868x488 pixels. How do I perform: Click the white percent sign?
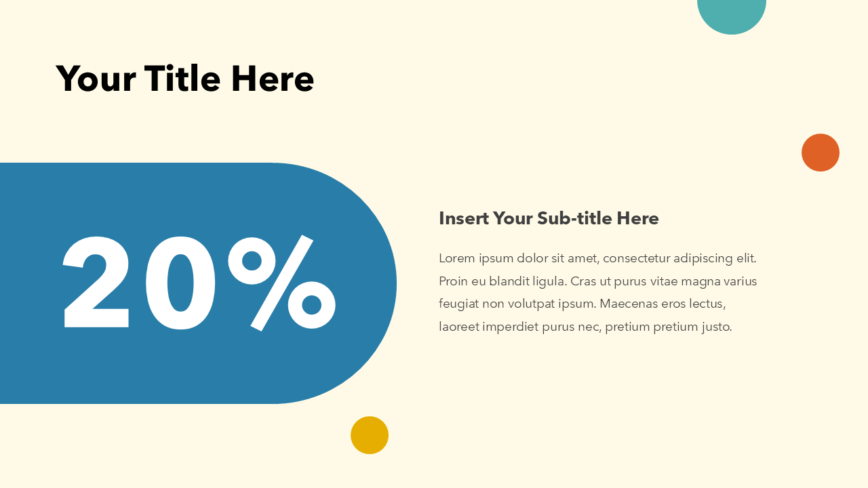coord(281,283)
